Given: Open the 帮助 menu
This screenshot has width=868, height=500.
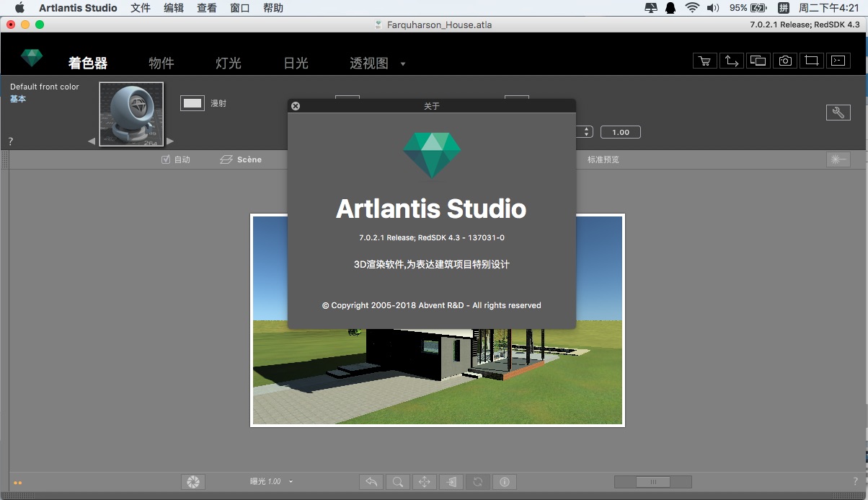Looking at the screenshot, I should [x=273, y=8].
